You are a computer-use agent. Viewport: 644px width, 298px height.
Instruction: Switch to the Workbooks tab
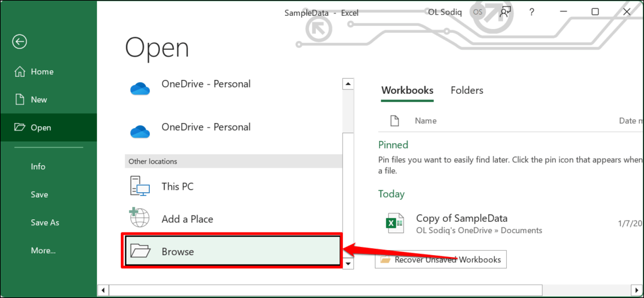coord(407,91)
